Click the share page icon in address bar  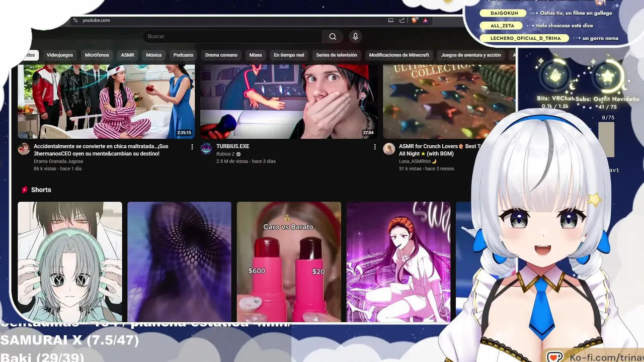click(402, 20)
